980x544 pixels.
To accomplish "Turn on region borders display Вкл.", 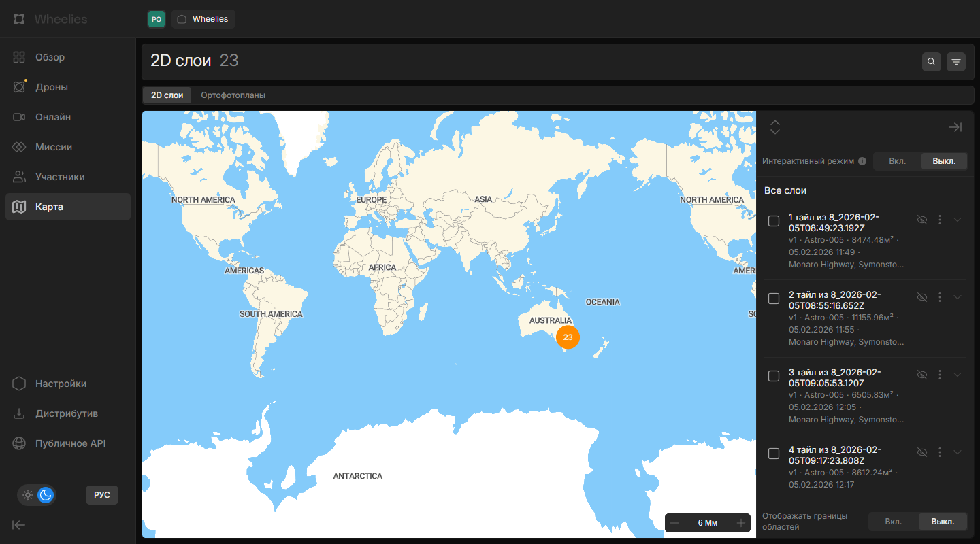I will 893,522.
